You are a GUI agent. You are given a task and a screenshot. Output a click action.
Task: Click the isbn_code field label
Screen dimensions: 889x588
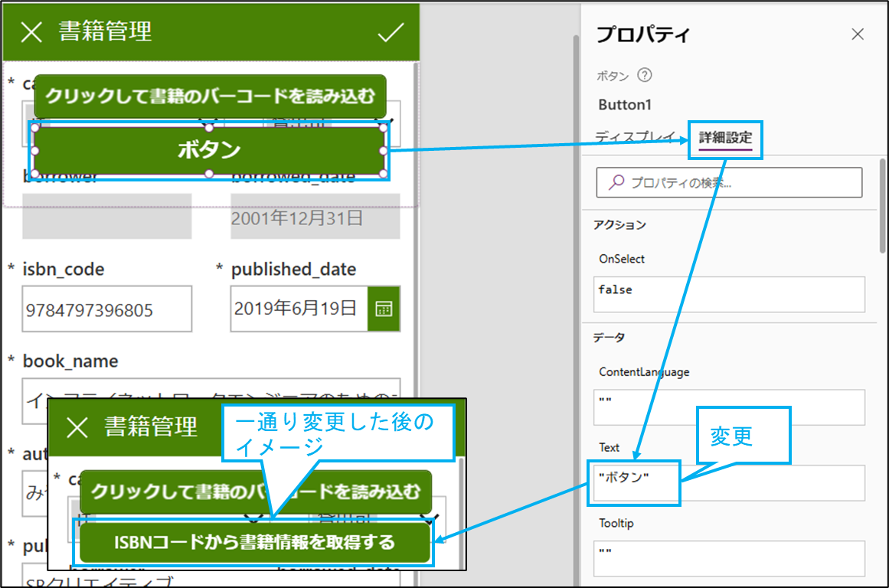(64, 269)
